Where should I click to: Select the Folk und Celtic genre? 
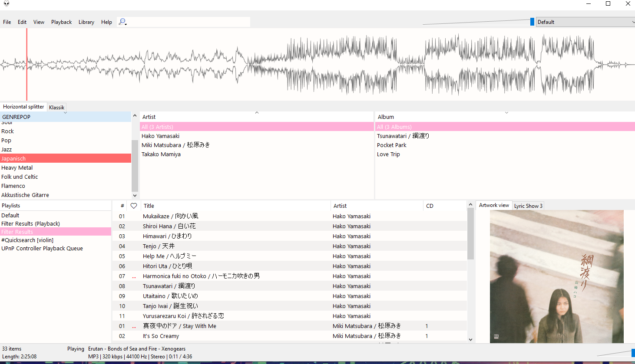tap(65, 177)
